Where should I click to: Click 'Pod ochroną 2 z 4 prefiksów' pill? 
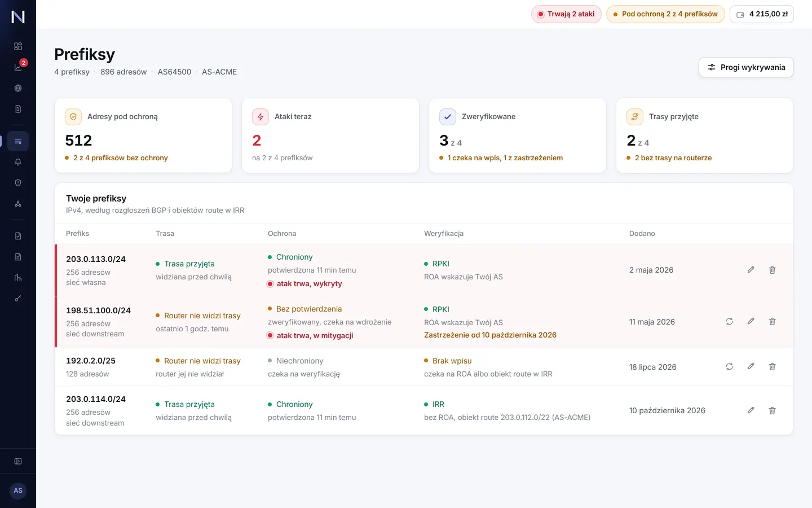point(665,14)
